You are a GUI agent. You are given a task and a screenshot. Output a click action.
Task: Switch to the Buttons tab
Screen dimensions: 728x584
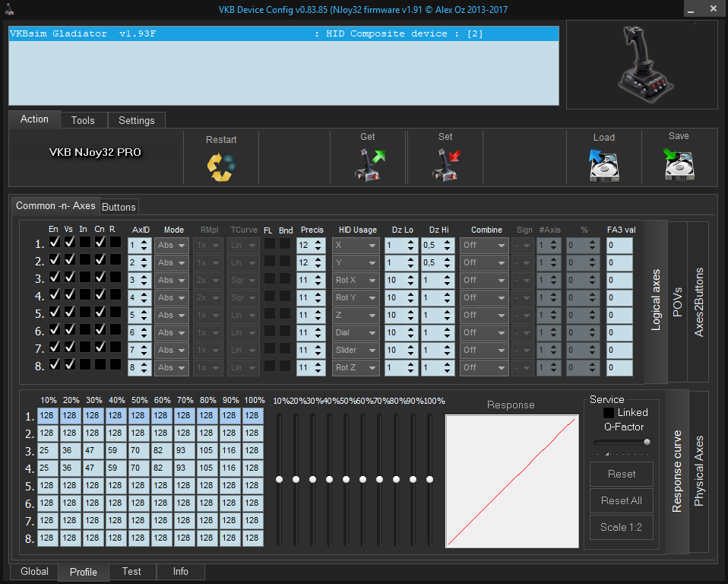click(119, 207)
